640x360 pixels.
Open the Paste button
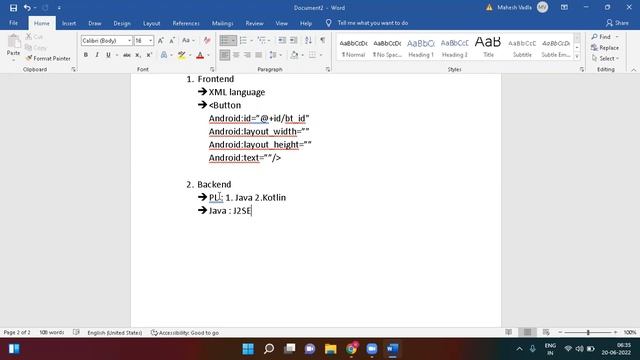coord(13,47)
